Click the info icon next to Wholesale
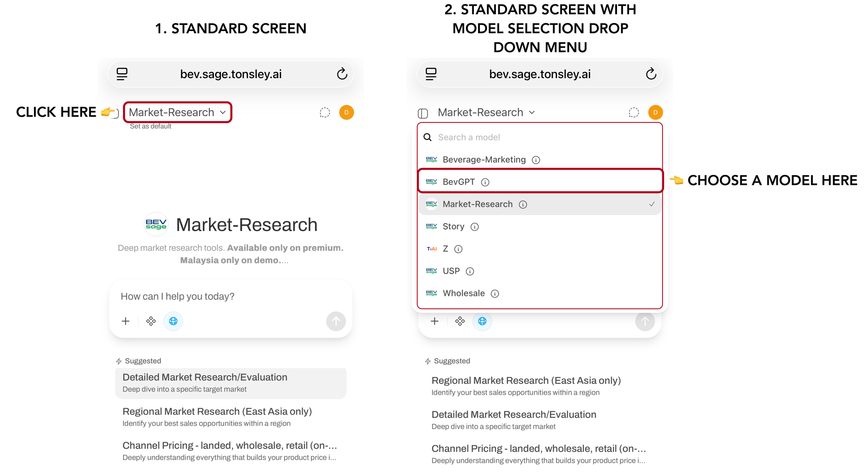 click(495, 294)
